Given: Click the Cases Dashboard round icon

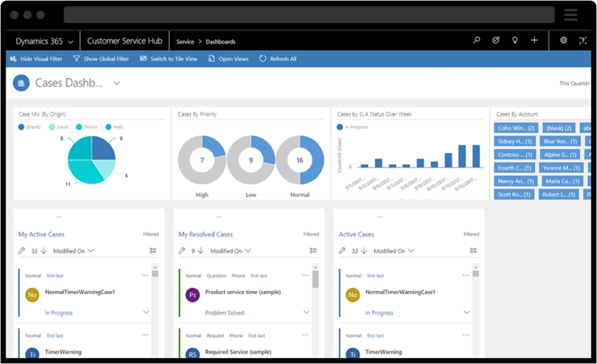Looking at the screenshot, I should pyautogui.click(x=22, y=83).
